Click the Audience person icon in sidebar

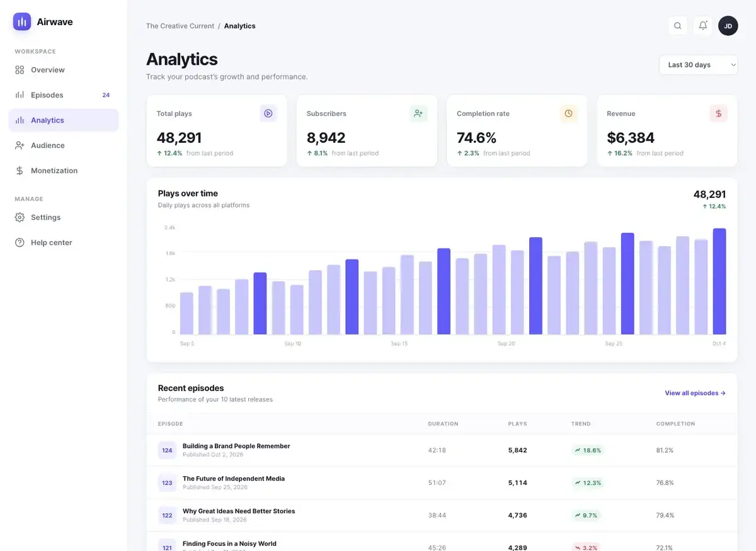tap(20, 145)
